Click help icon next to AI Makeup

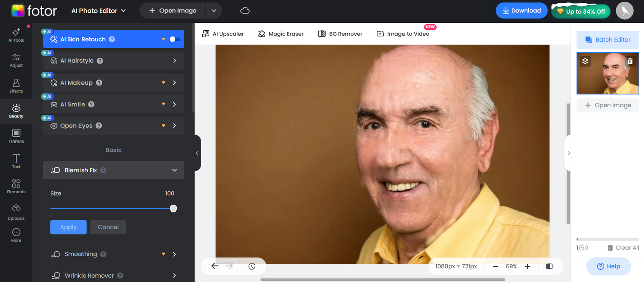[x=99, y=83]
